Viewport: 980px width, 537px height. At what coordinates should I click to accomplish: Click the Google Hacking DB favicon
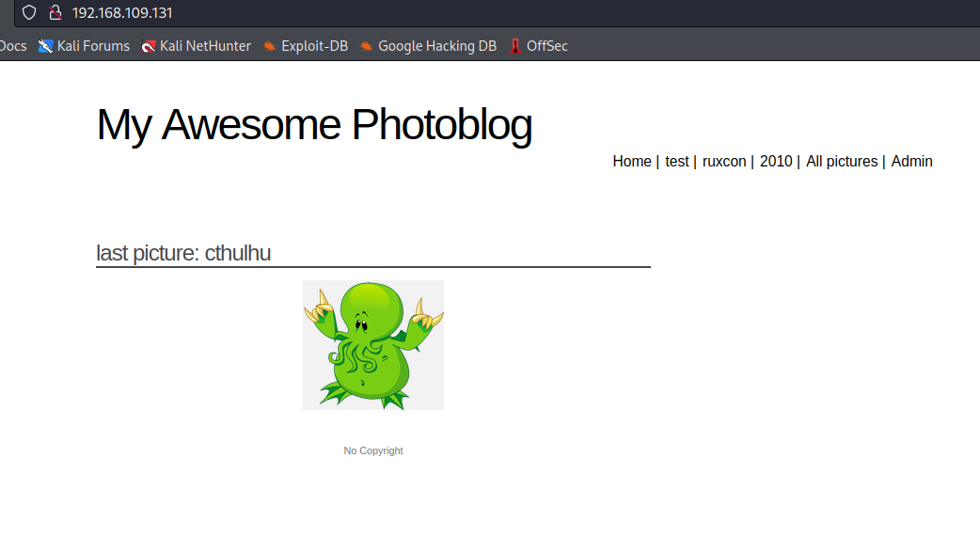366,46
